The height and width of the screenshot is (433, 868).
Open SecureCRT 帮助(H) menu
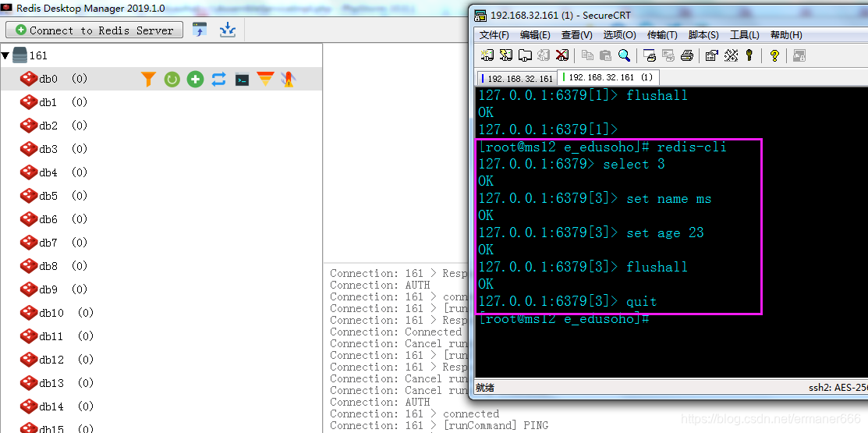785,35
